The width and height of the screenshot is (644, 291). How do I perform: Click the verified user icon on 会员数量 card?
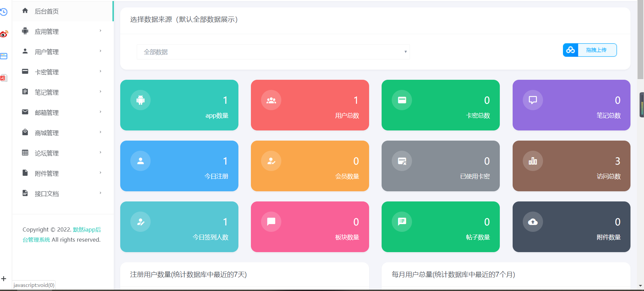coord(271,161)
